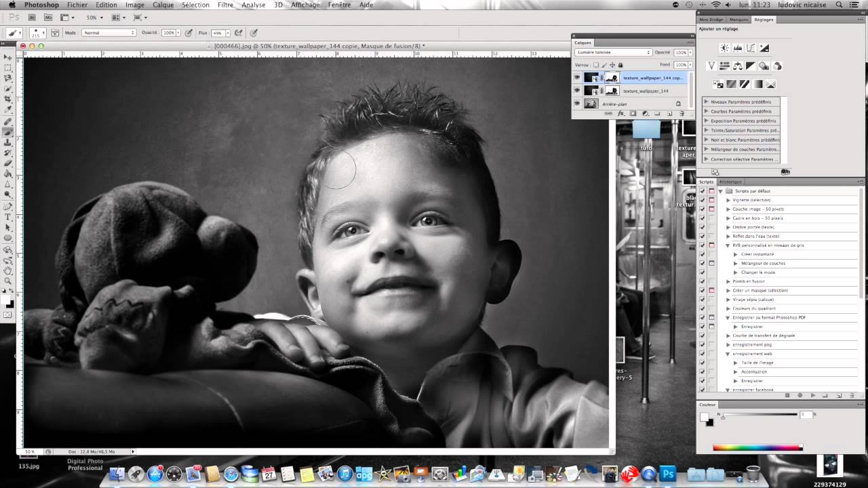Hide the Arrière-plan layer
The height and width of the screenshot is (488, 868).
click(x=577, y=103)
